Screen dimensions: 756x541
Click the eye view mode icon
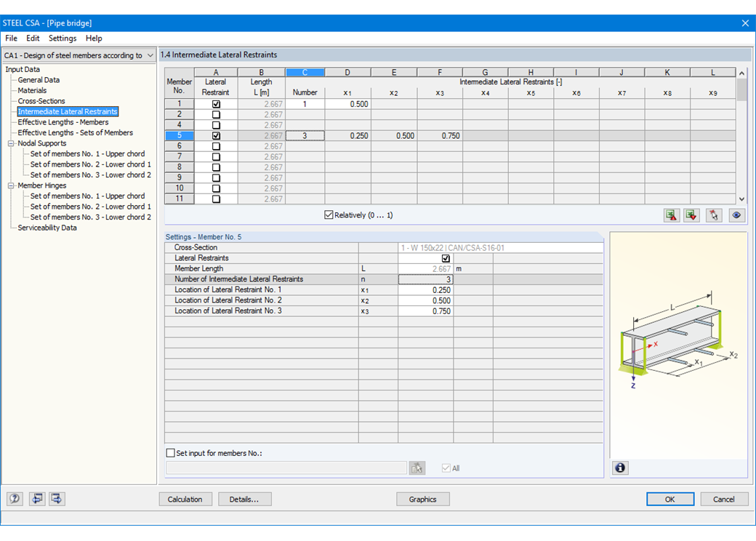tap(736, 215)
